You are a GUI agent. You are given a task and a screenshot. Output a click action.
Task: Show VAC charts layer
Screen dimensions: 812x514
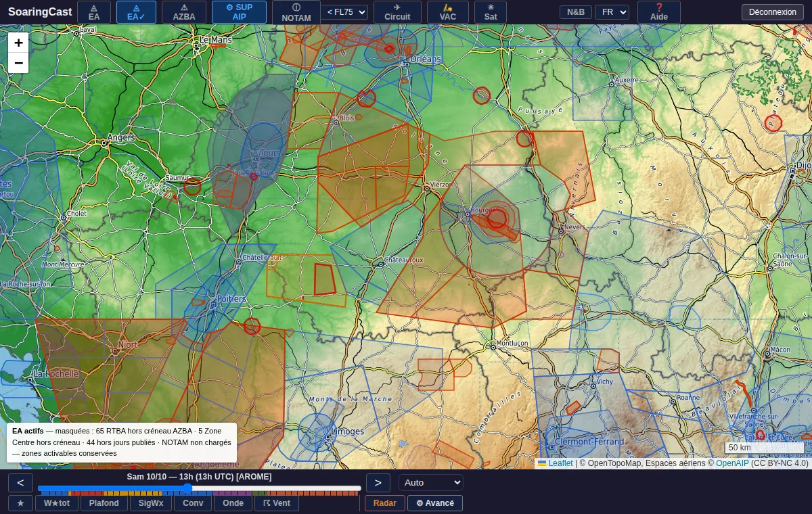[x=448, y=12]
